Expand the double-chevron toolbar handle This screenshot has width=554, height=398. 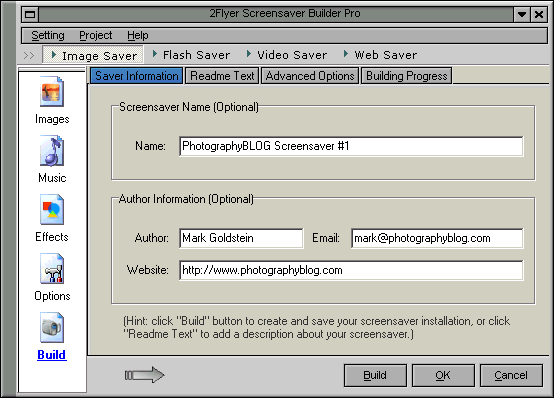coord(29,55)
